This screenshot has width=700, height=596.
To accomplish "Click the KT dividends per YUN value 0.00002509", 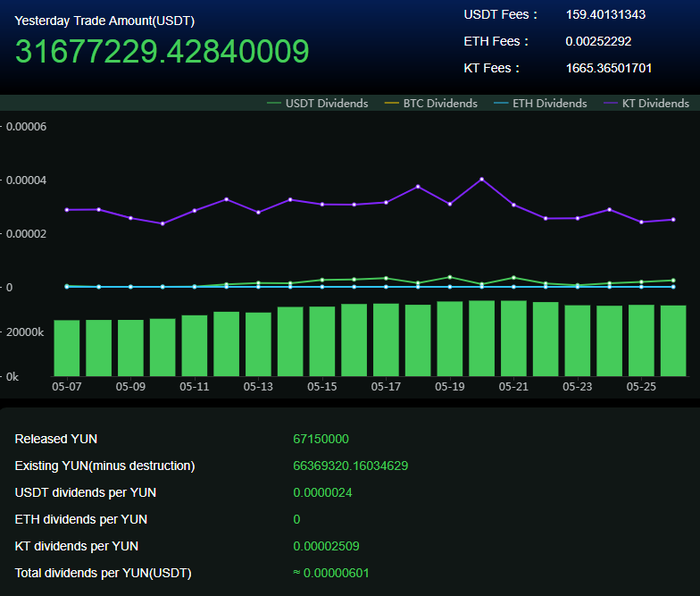I will click(x=326, y=547).
